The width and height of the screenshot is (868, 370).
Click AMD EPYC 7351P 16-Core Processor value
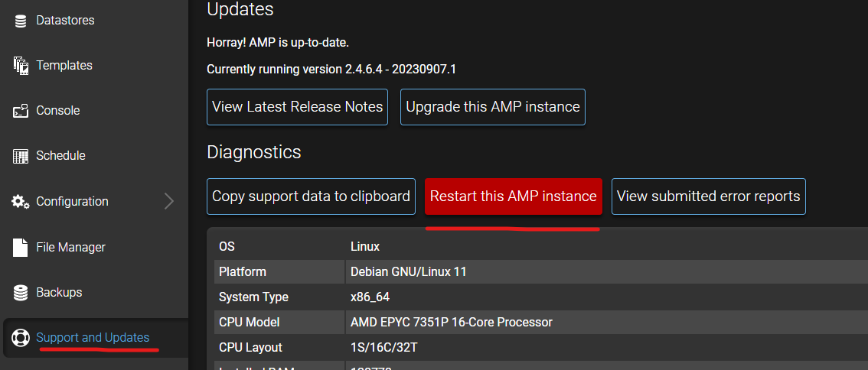tap(452, 322)
